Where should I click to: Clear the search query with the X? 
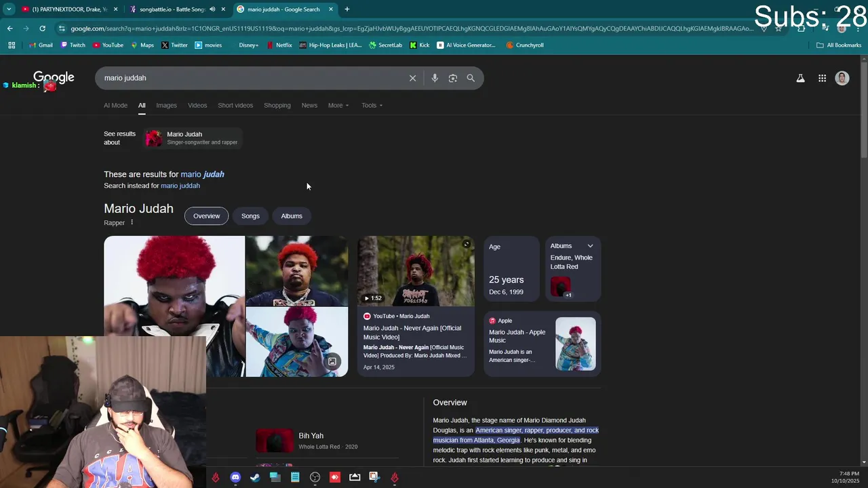pos(412,78)
